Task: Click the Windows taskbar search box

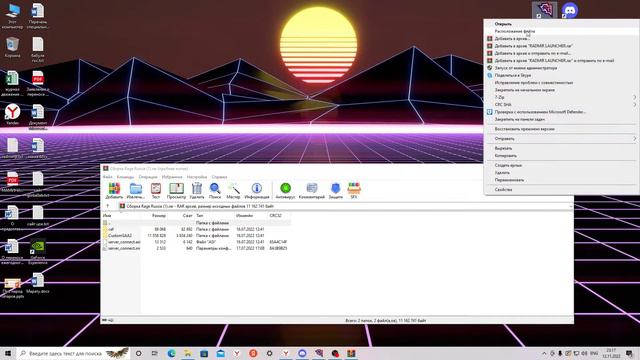Action: click(74, 353)
